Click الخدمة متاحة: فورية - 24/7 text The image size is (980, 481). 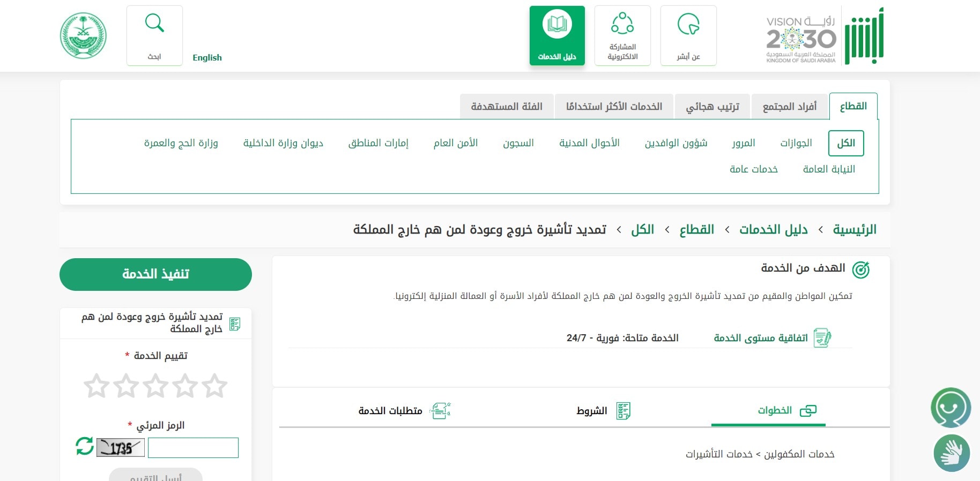(622, 338)
